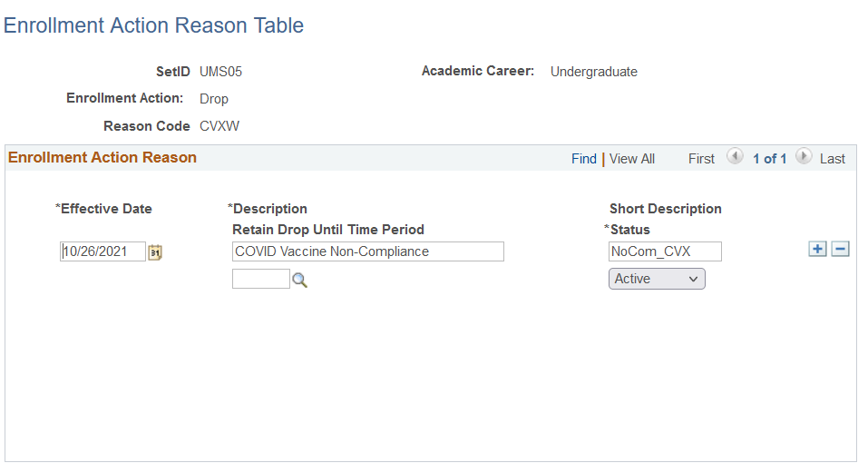The image size is (868, 473).
Task: Click the COVID Vaccine Non-Compliance description field
Action: (368, 251)
